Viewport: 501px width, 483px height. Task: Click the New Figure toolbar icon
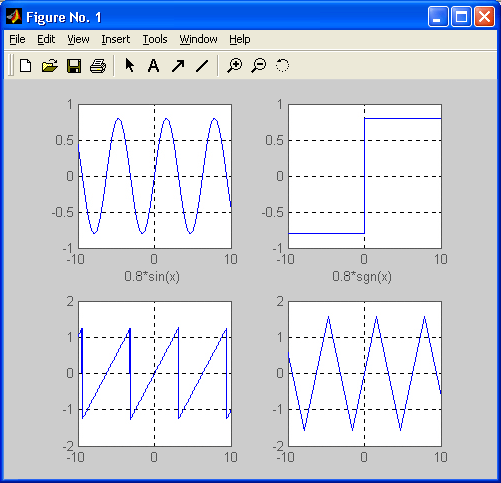coord(26,65)
